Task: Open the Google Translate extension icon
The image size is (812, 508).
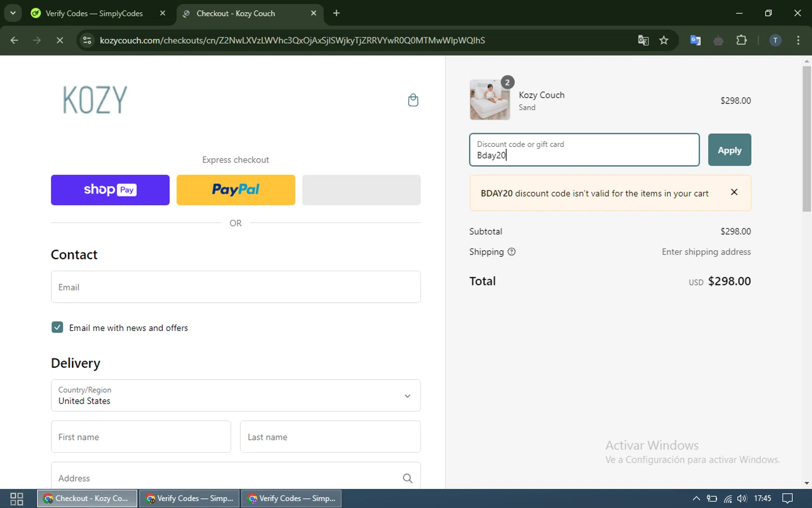Action: pyautogui.click(x=696, y=40)
